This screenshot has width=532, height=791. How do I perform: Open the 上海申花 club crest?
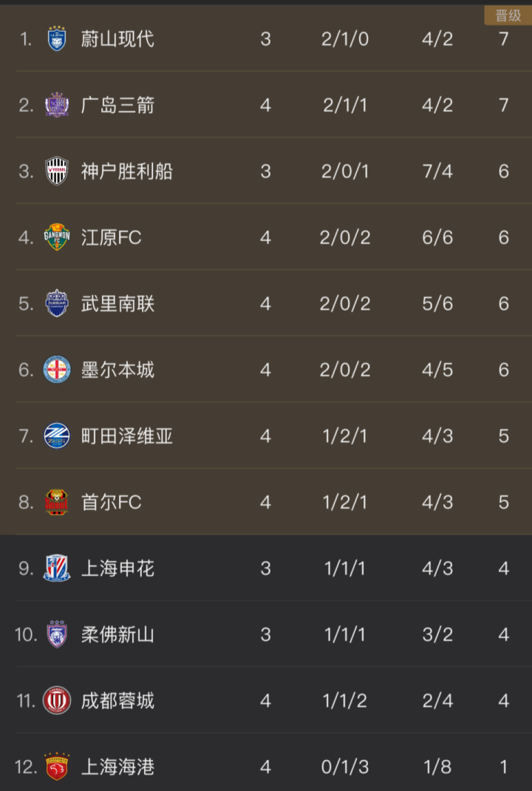point(57,568)
